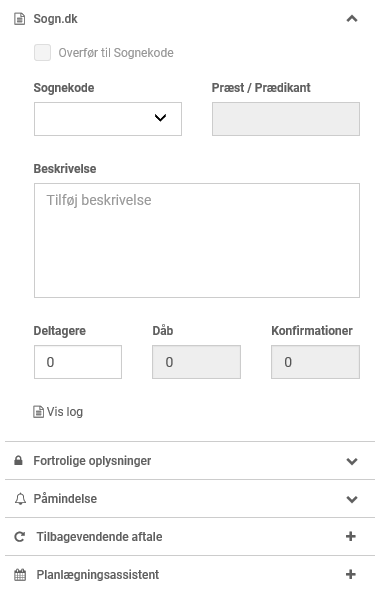Click into the Tilføj beskrivelse text area
This screenshot has width=376, height=612.
(x=197, y=240)
